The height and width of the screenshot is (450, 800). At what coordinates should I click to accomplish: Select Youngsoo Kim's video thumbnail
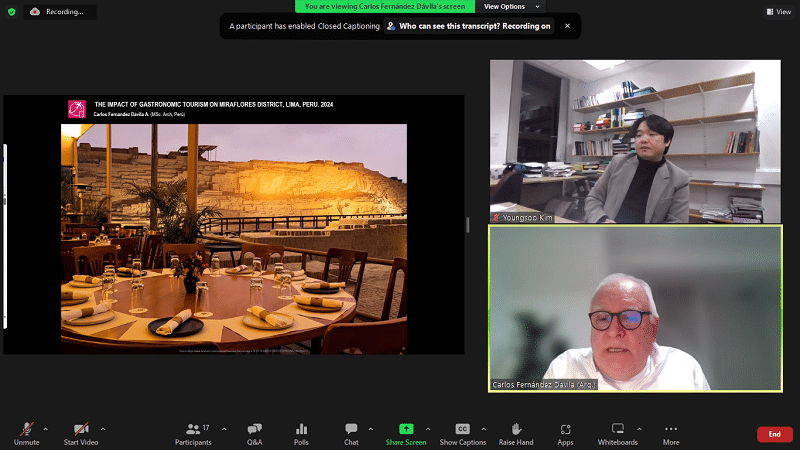tap(634, 141)
